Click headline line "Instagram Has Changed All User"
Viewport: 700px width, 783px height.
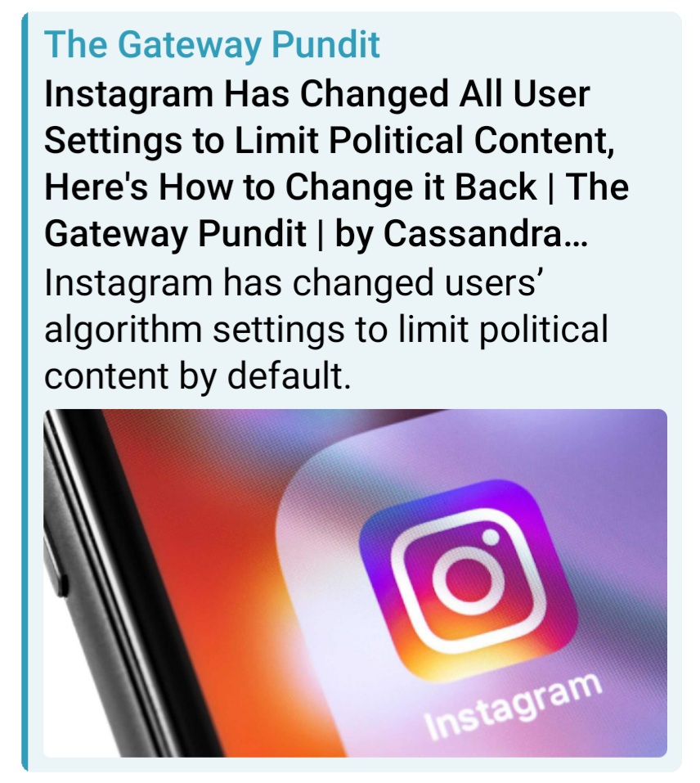(x=317, y=94)
